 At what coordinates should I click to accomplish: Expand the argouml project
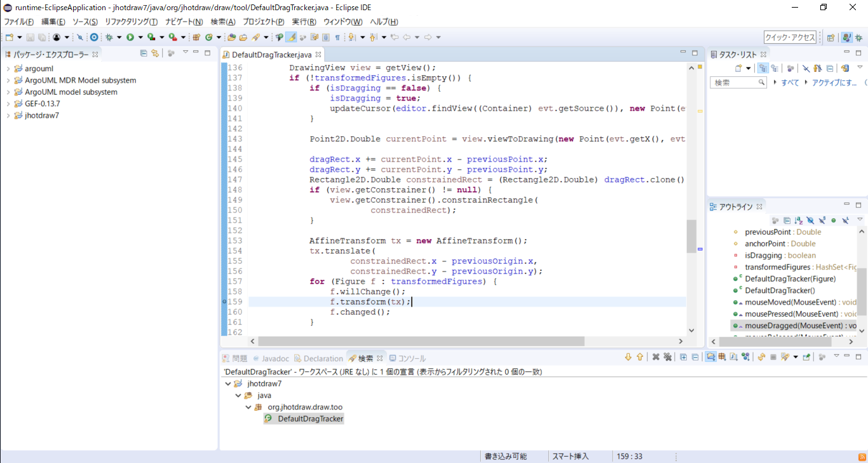coord(8,69)
